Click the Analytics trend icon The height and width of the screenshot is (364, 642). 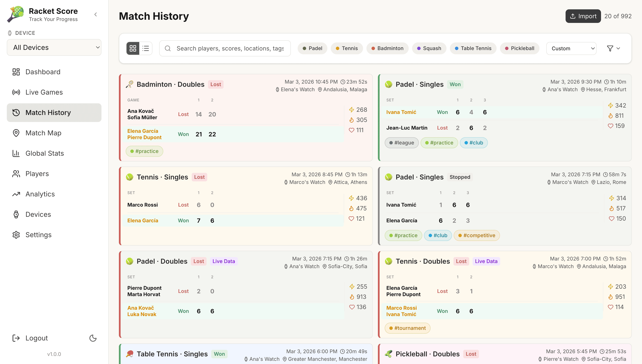point(16,194)
